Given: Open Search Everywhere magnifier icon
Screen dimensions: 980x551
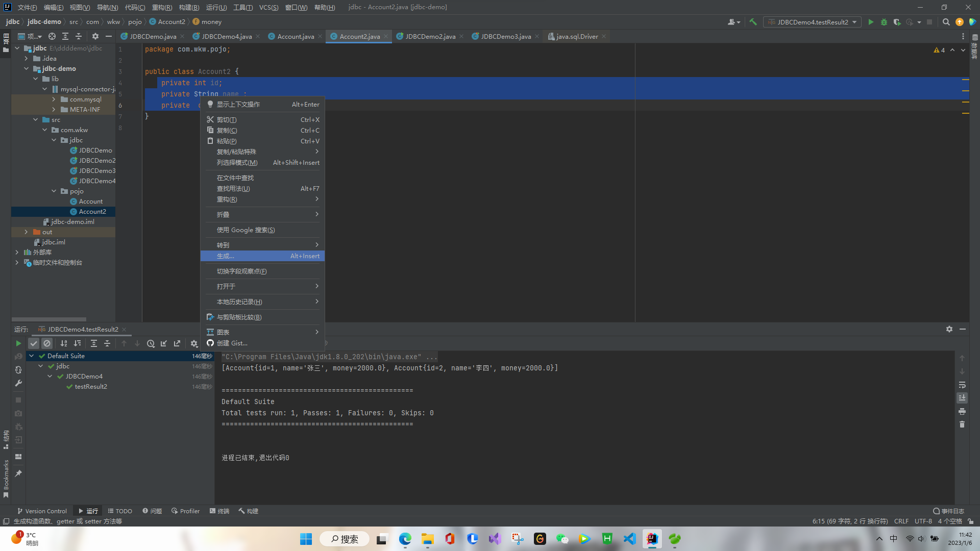Looking at the screenshot, I should pos(946,22).
